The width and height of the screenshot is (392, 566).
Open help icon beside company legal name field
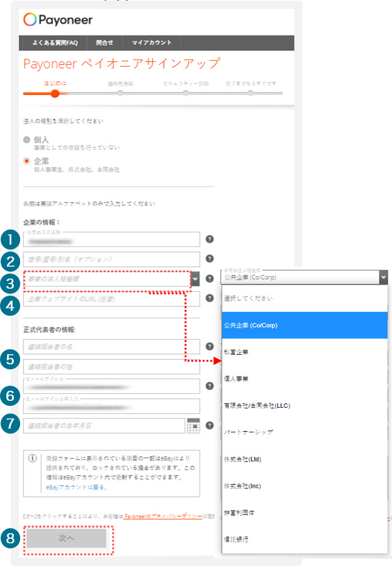coord(209,239)
